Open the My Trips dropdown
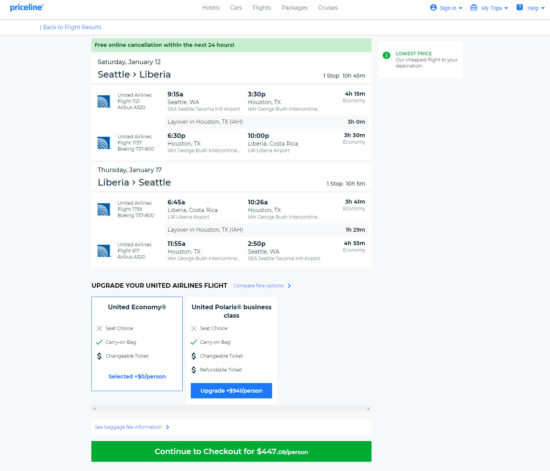Screen dimensions: 550x471 pyautogui.click(x=489, y=8)
